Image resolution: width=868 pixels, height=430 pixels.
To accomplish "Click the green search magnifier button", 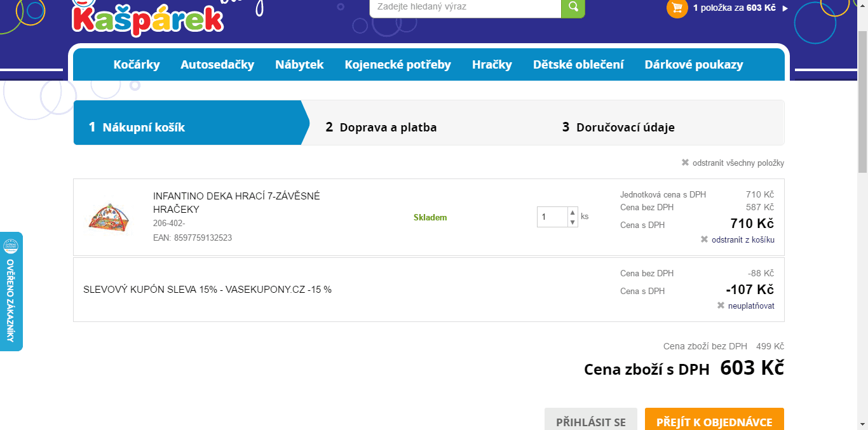I will click(573, 8).
